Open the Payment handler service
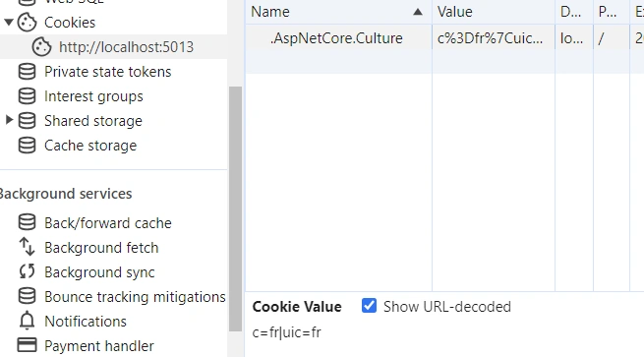This screenshot has width=644, height=357. coord(99,346)
